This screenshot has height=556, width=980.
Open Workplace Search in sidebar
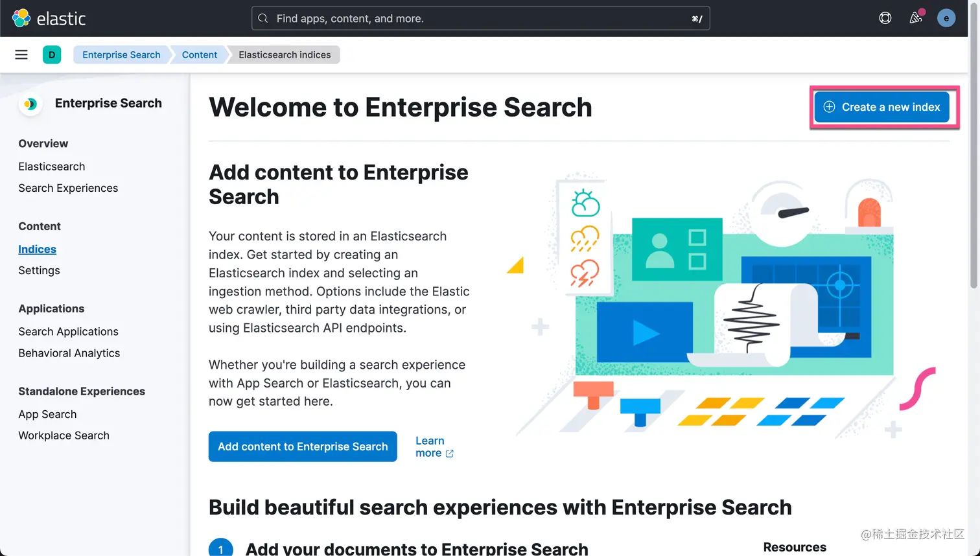[64, 435]
